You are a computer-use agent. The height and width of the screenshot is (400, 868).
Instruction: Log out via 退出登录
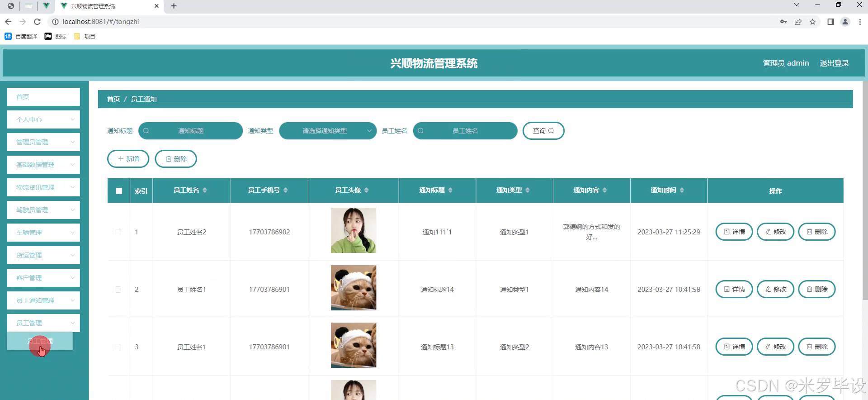pos(834,63)
